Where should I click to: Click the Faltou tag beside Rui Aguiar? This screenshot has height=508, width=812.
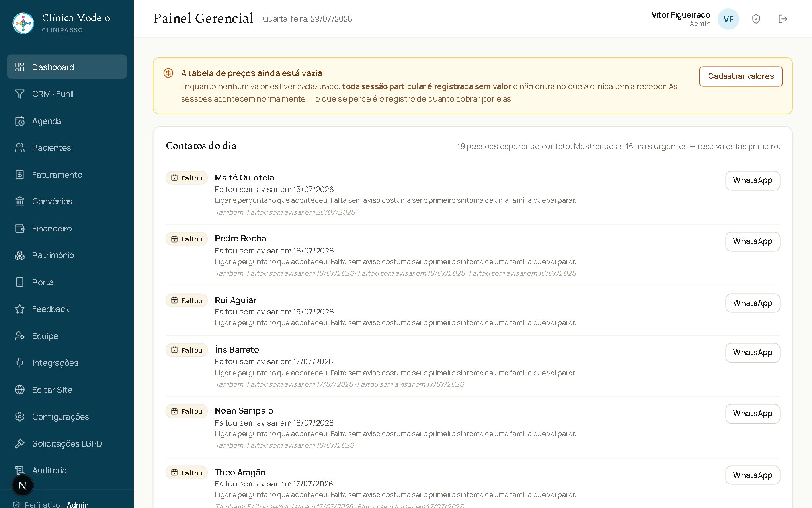tap(186, 301)
